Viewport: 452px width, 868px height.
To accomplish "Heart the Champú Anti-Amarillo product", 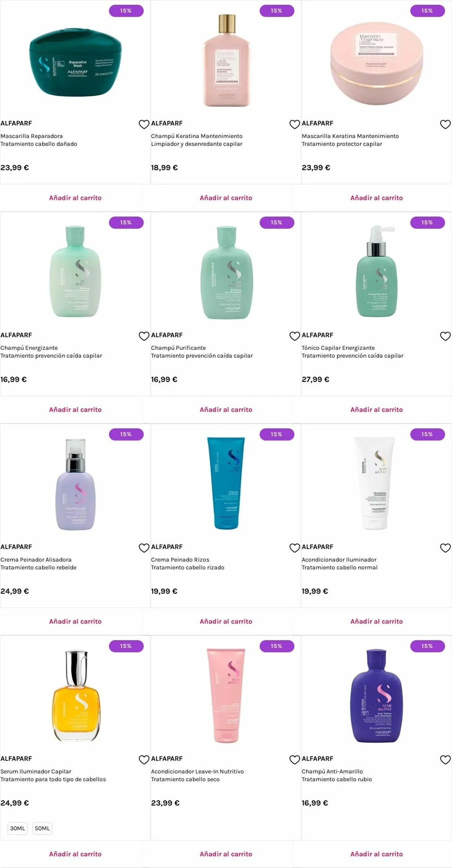I will coord(445,760).
